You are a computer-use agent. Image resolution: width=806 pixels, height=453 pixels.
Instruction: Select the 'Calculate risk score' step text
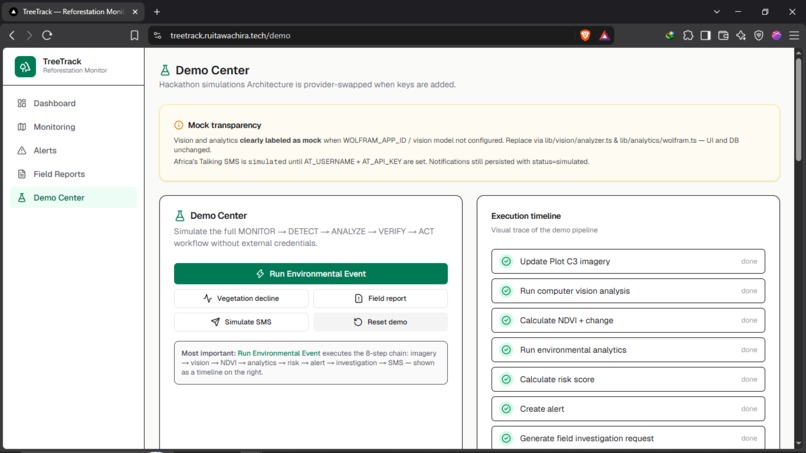(x=557, y=379)
